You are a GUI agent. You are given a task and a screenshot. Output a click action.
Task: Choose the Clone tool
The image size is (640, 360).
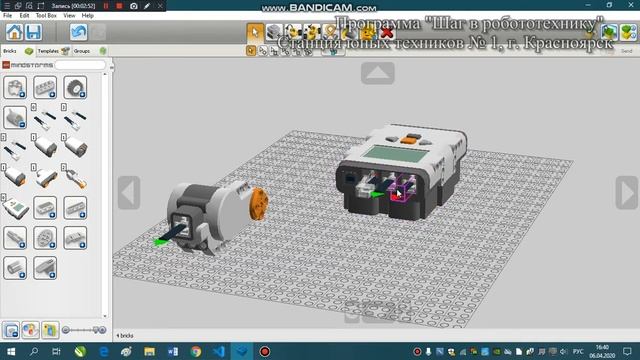274,32
